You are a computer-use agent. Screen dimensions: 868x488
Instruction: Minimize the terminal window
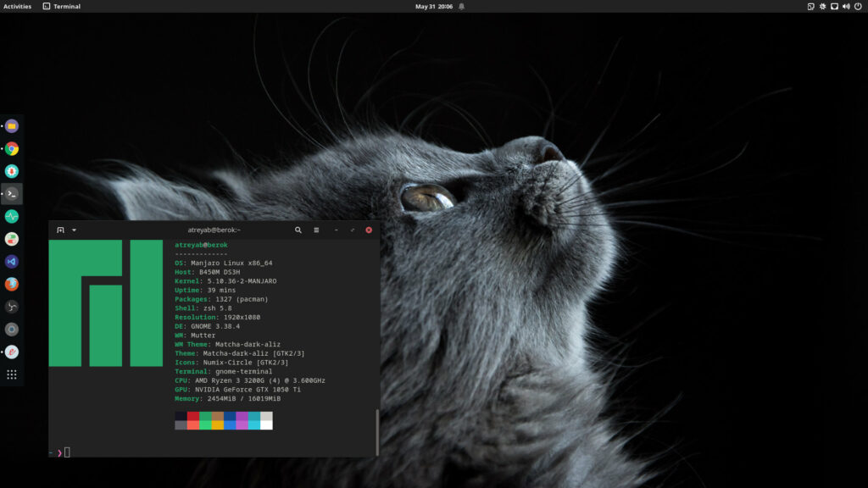[x=336, y=230]
